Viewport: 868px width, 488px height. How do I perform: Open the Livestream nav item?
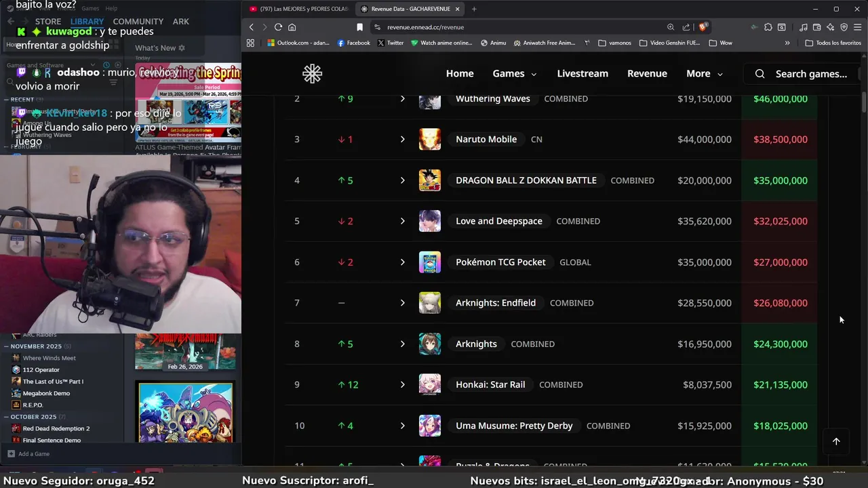583,74
